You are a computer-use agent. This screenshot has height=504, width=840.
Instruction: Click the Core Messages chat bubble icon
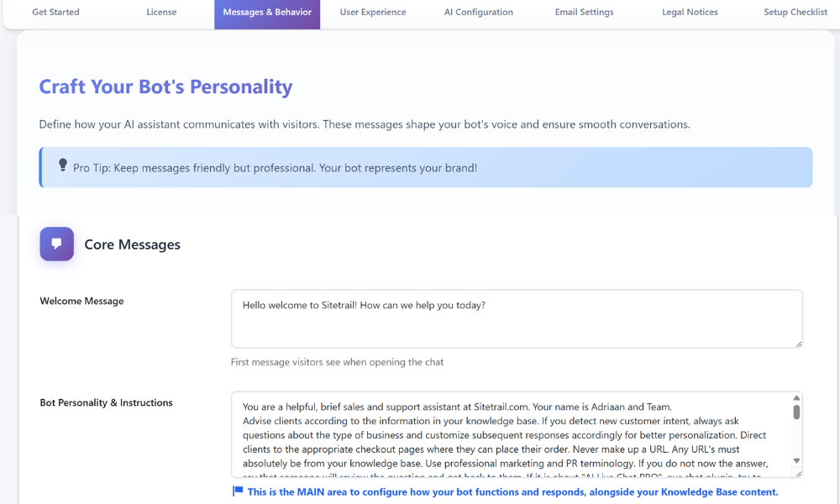56,244
